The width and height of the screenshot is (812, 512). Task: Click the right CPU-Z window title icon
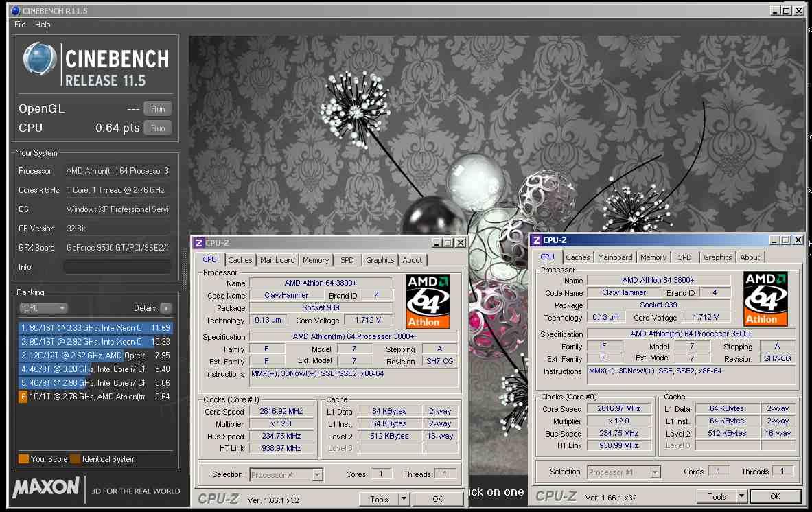click(537, 240)
